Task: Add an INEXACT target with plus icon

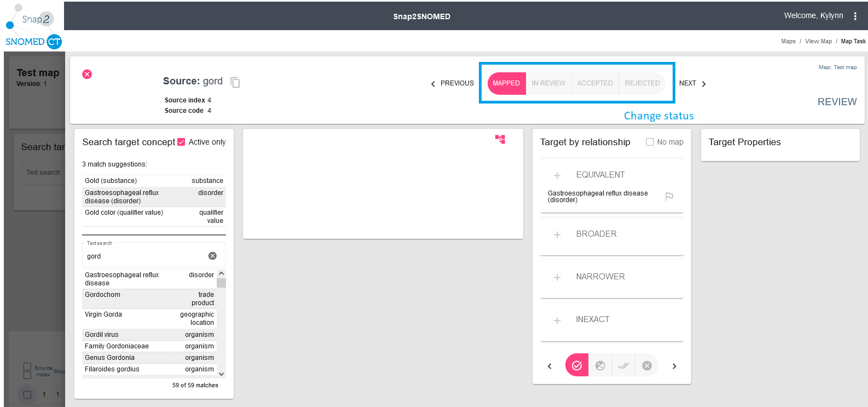Action: pyautogui.click(x=557, y=320)
